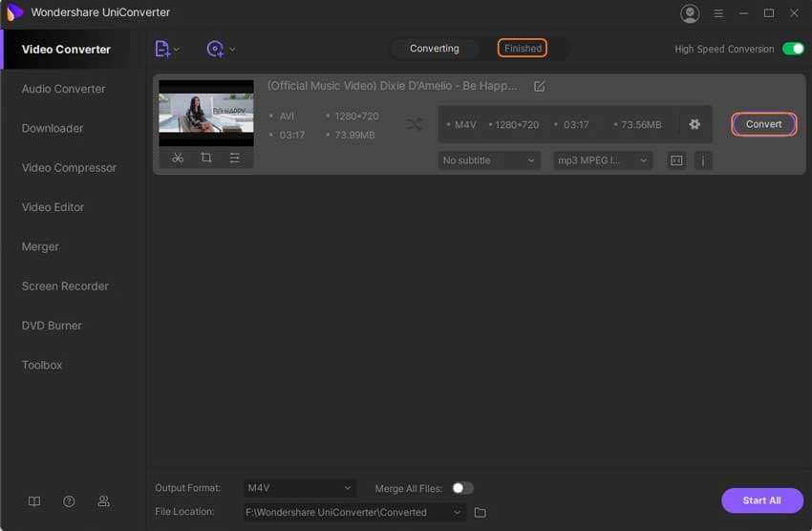Open the effects list icon under thumbnail
812x531 pixels.
tap(235, 158)
